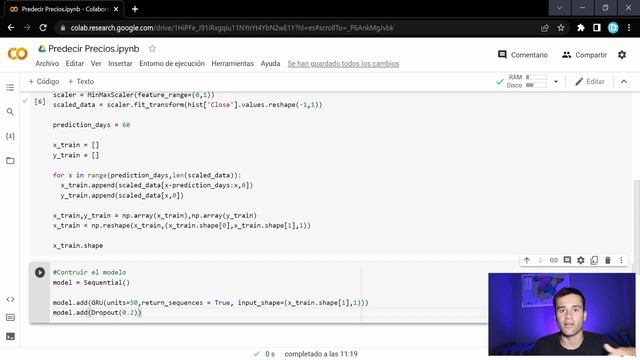Viewport: 640px width, 360px height.
Task: Place cursor on model = Sequential() line
Action: point(91,282)
